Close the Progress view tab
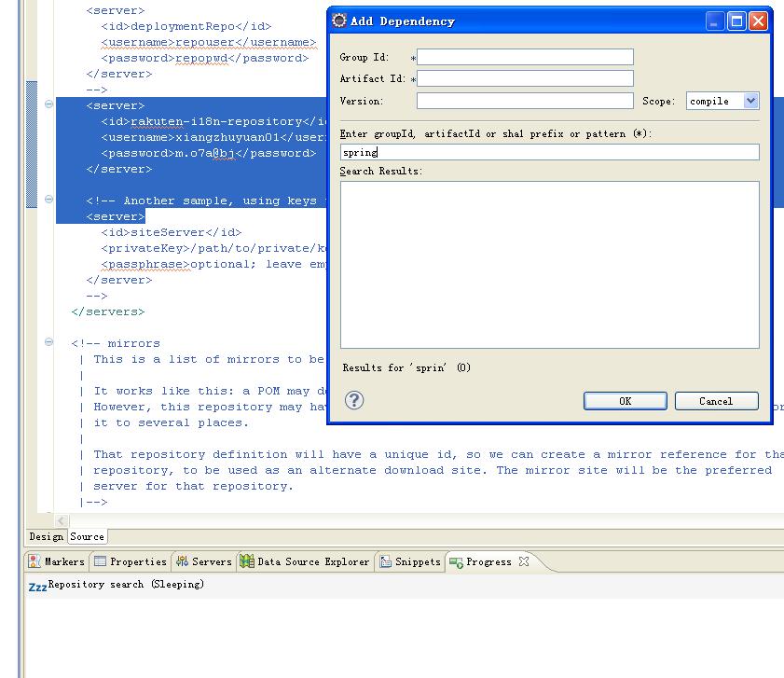The image size is (784, 678). [x=524, y=561]
